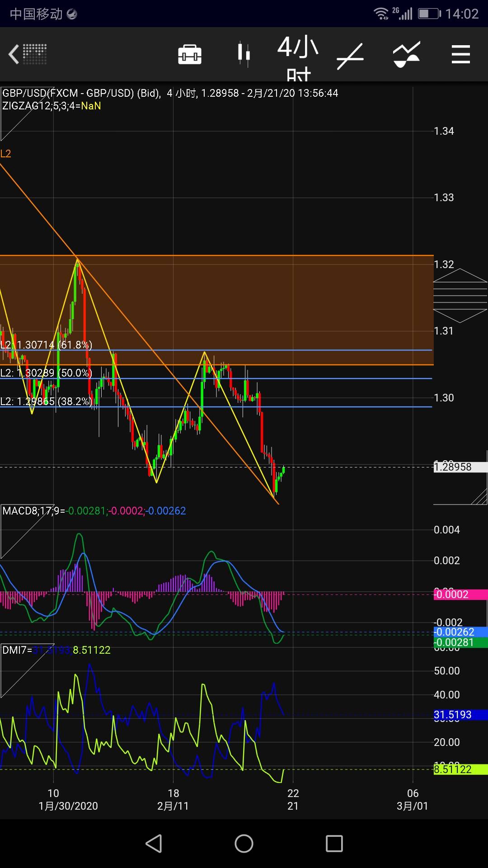
Task: Select the L2 trend line label
Action: 5,154
